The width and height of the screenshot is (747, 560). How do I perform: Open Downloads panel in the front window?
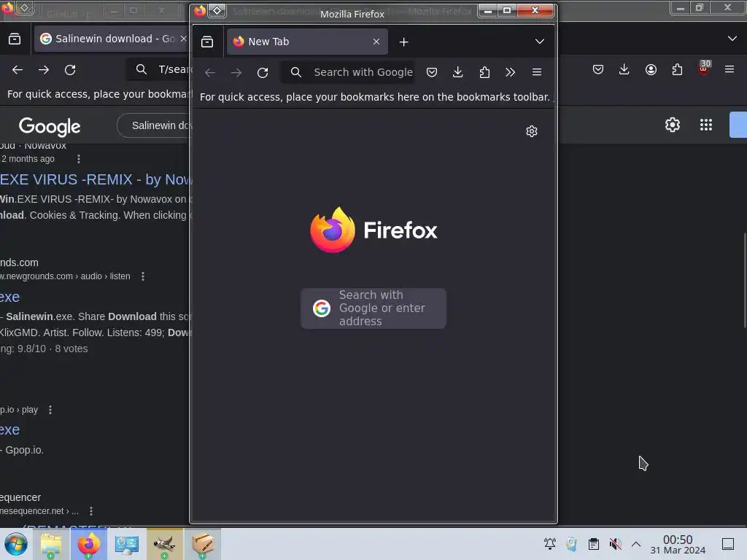point(458,72)
